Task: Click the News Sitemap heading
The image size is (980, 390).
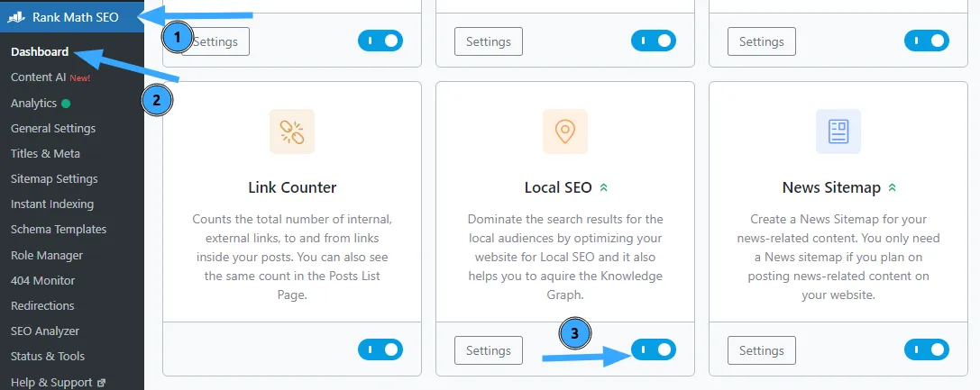Action: (831, 187)
